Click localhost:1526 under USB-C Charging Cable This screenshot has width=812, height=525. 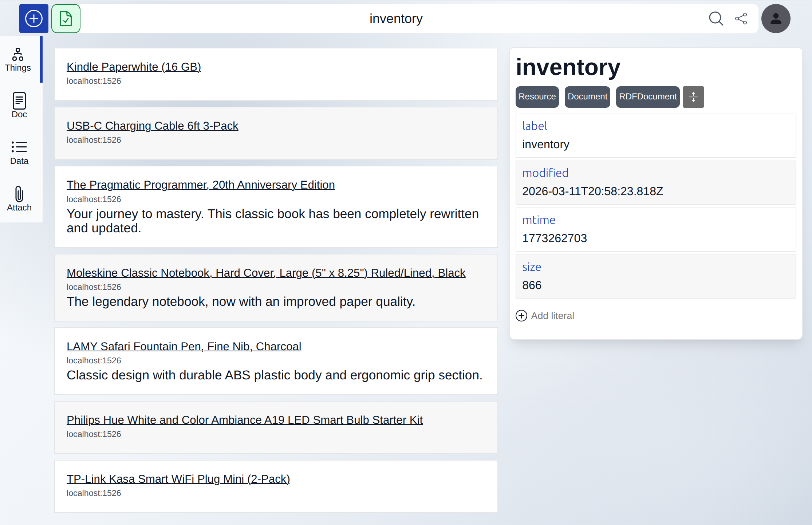tap(94, 140)
